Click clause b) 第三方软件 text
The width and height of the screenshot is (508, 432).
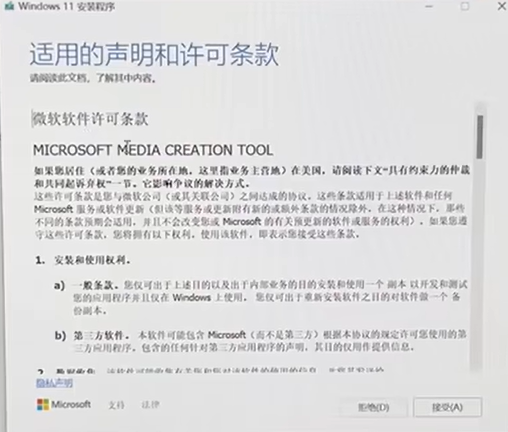point(260,341)
